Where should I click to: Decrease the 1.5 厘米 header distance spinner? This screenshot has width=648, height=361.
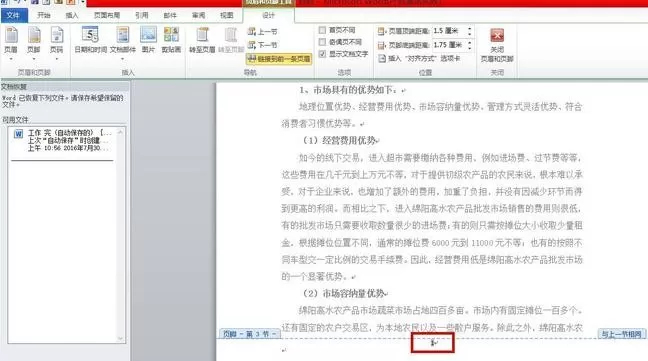pos(469,33)
